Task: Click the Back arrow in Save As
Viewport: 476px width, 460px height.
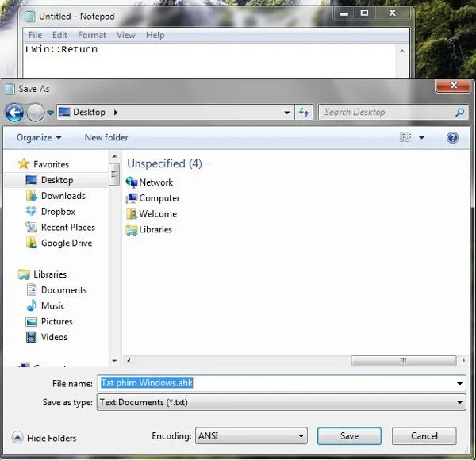Action: [14, 113]
